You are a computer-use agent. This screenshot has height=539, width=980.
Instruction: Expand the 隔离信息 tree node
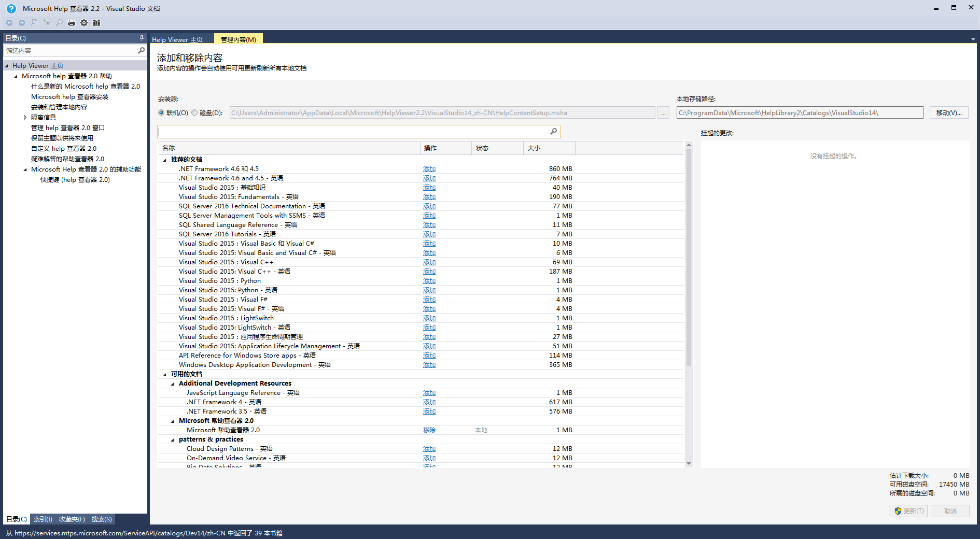[25, 118]
